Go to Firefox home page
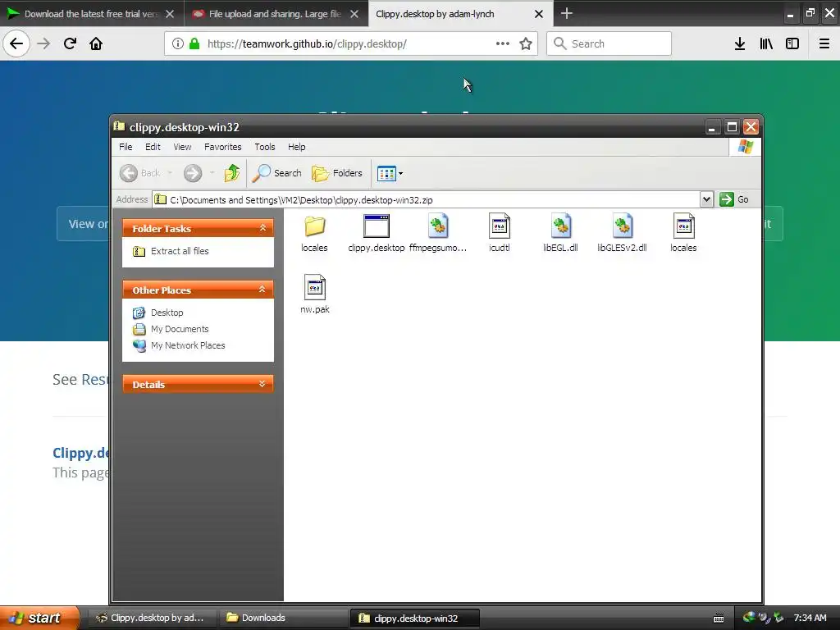Screen dimensions: 840x630 pos(96,43)
